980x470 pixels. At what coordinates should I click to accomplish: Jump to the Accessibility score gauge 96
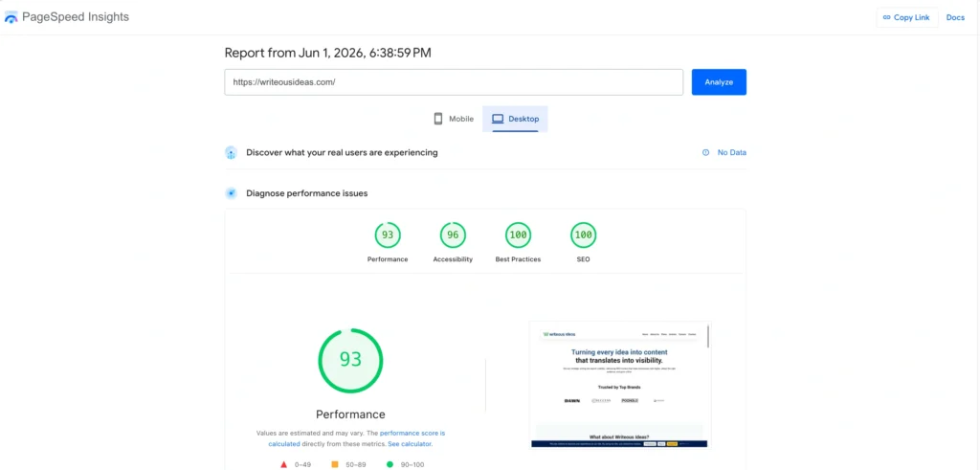453,235
